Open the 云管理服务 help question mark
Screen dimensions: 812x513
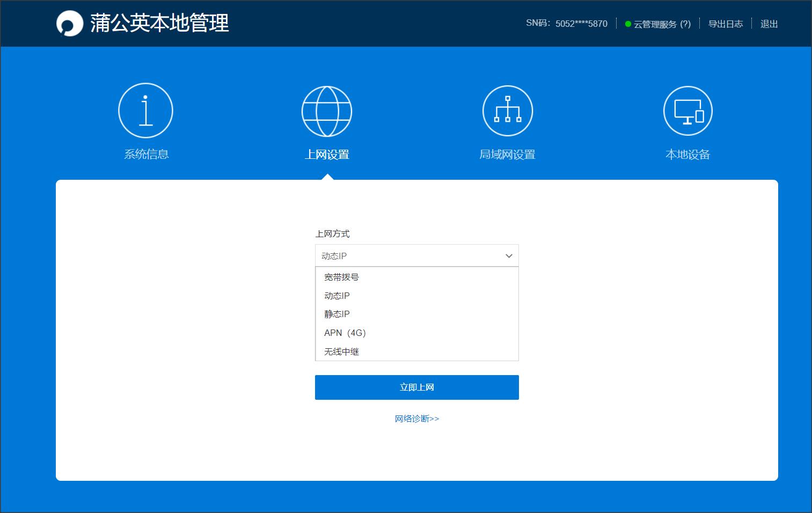[x=685, y=24]
